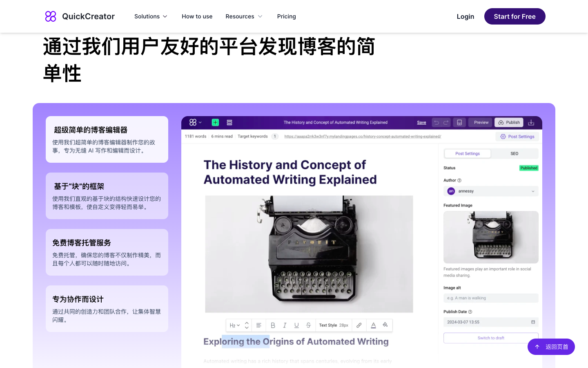Click the Login link
The width and height of the screenshot is (588, 368).
[465, 16]
